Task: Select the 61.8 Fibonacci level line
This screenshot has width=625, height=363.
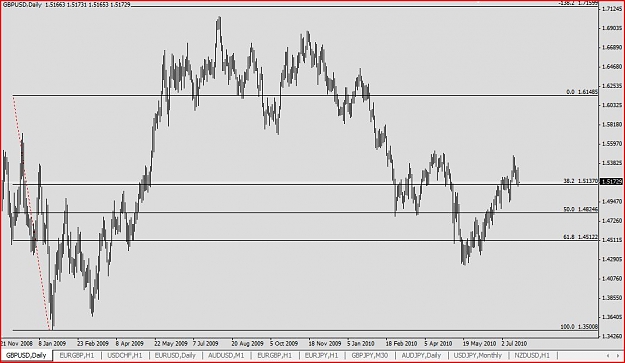Action: (x=305, y=240)
